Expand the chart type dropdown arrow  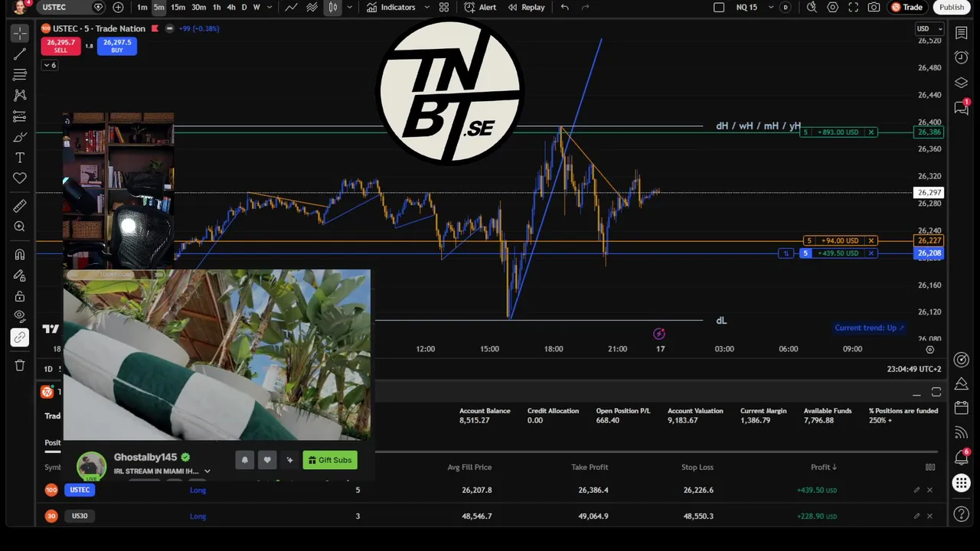[350, 7]
